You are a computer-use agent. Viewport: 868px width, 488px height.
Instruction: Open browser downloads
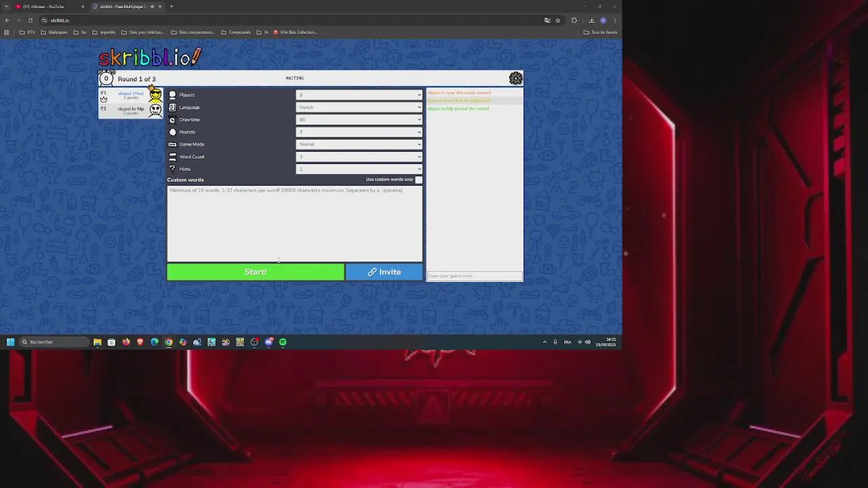click(591, 20)
